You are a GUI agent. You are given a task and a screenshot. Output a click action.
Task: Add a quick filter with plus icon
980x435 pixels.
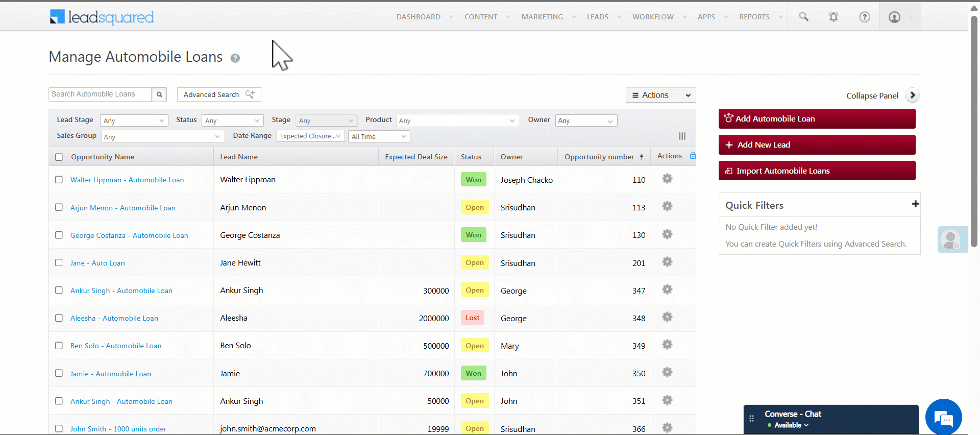tap(915, 204)
